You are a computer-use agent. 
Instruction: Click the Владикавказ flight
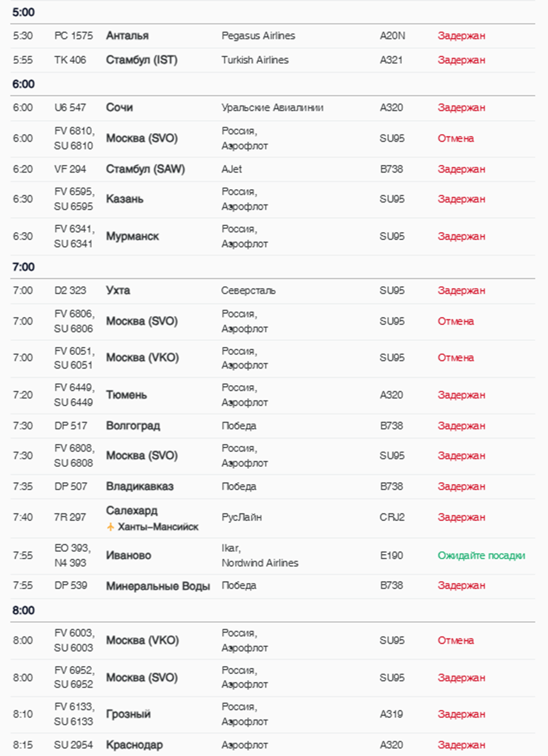140,487
